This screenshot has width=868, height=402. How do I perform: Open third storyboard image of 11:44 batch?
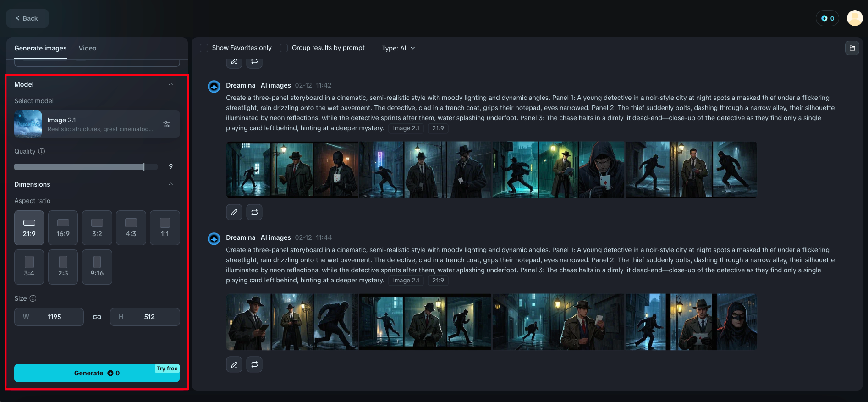coord(558,322)
